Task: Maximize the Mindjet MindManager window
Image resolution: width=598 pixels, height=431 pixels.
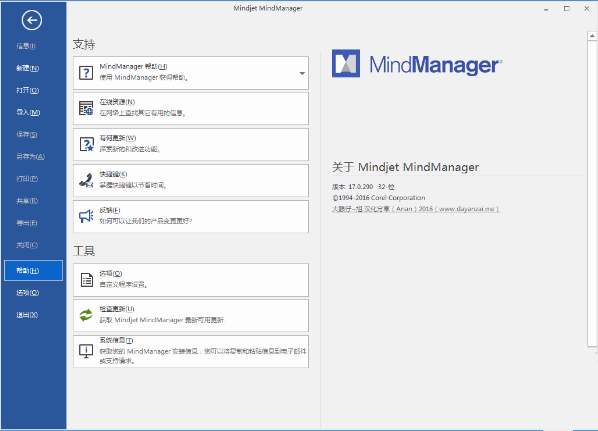Action: coord(567,8)
